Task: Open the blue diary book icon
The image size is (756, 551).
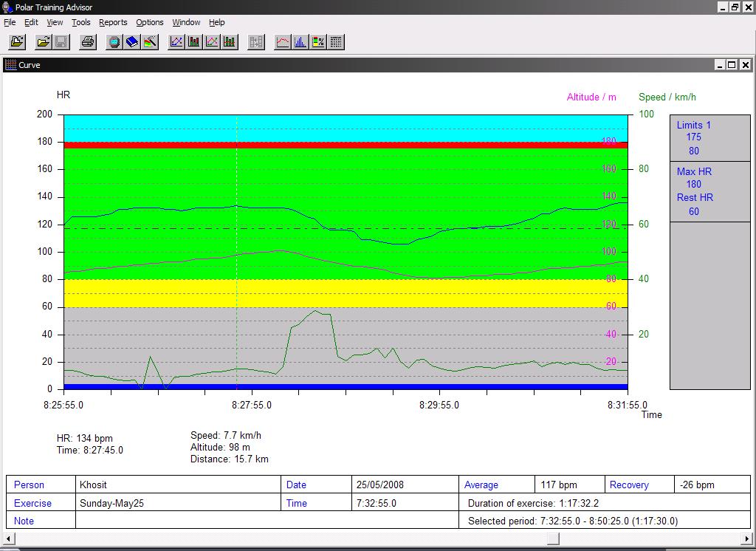Action: point(132,42)
